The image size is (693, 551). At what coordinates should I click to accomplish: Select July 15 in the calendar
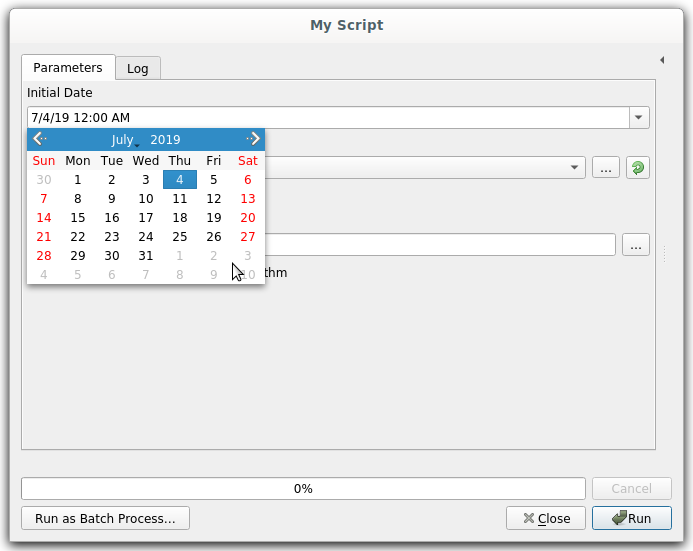point(78,217)
